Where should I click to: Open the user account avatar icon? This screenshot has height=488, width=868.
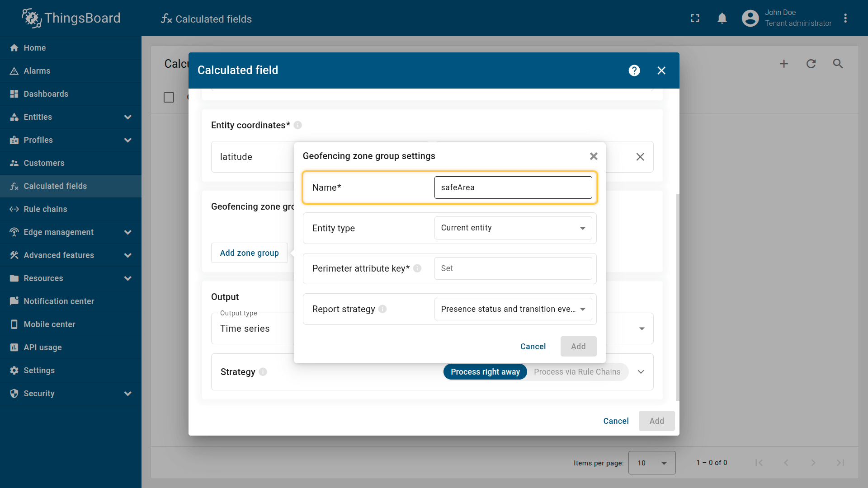click(750, 18)
